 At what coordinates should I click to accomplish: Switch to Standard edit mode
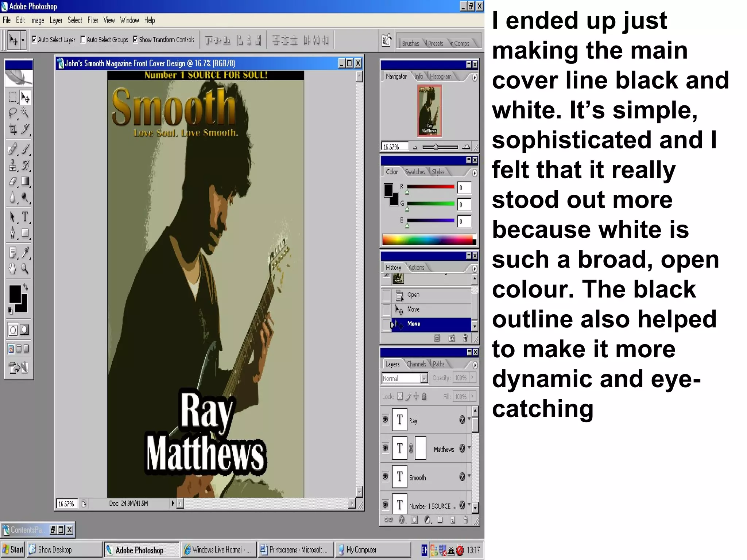click(x=13, y=330)
